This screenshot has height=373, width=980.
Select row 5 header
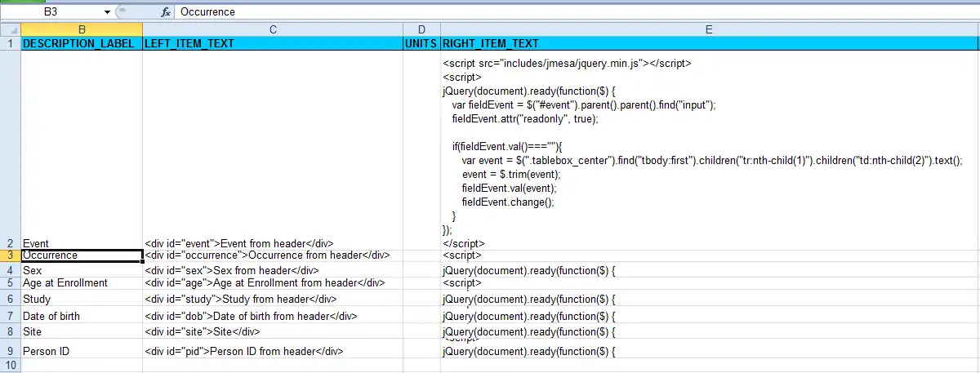pyautogui.click(x=10, y=283)
